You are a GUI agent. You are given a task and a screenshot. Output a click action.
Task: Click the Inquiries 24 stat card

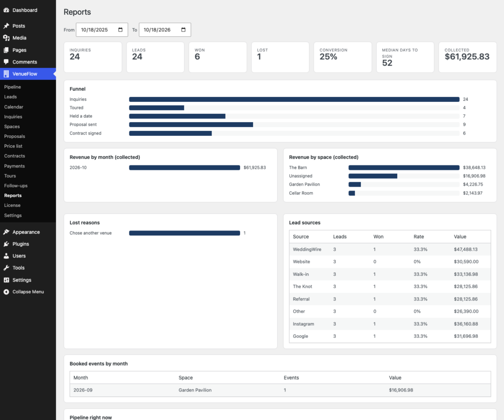pyautogui.click(x=93, y=57)
